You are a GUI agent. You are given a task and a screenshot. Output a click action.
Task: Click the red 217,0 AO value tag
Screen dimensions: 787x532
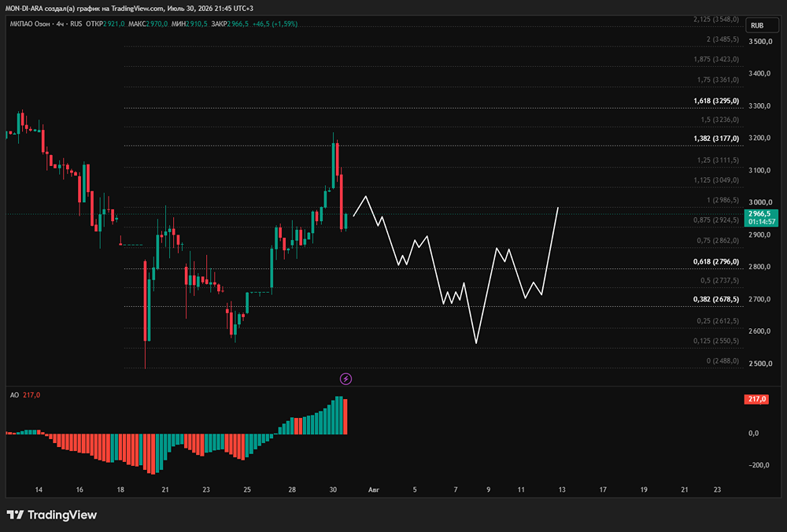pos(756,399)
